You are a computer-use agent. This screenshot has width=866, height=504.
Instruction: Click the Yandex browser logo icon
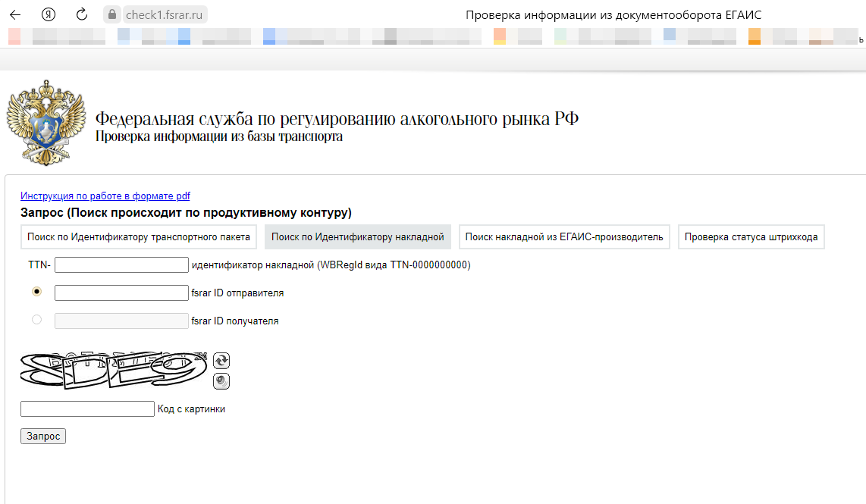(48, 13)
